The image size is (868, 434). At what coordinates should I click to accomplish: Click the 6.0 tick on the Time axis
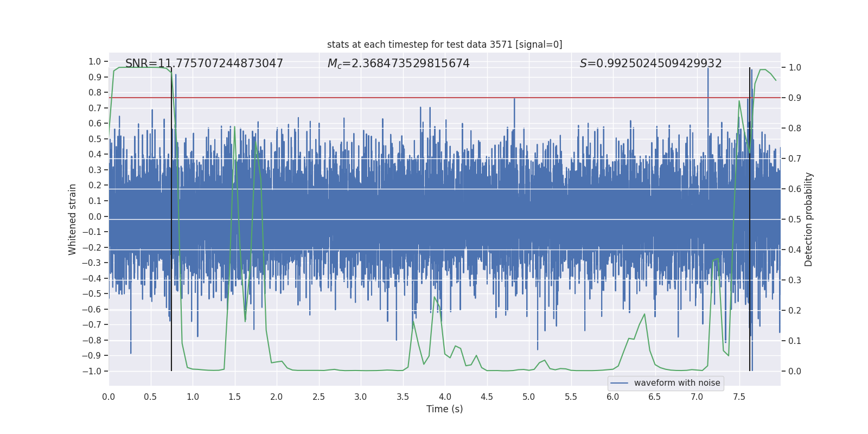pos(613,397)
